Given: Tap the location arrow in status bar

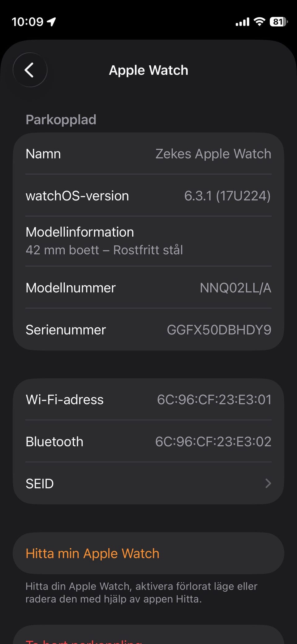Looking at the screenshot, I should pyautogui.click(x=51, y=22).
